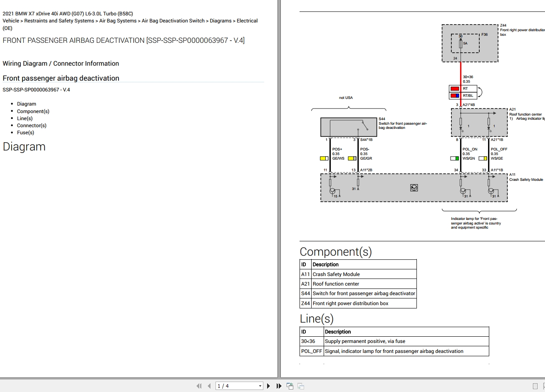Click the Z44 Front right power distribution box label
Viewport: 545px width, 392px height.
point(523,30)
